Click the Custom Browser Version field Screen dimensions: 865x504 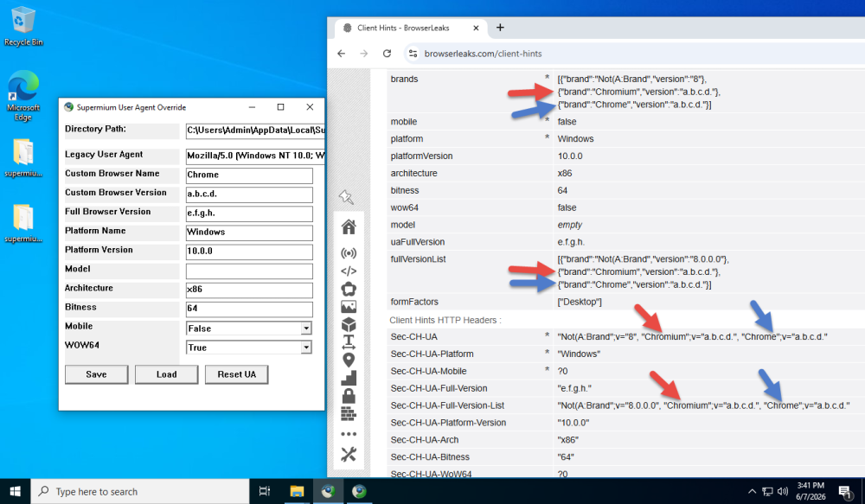[x=249, y=195]
